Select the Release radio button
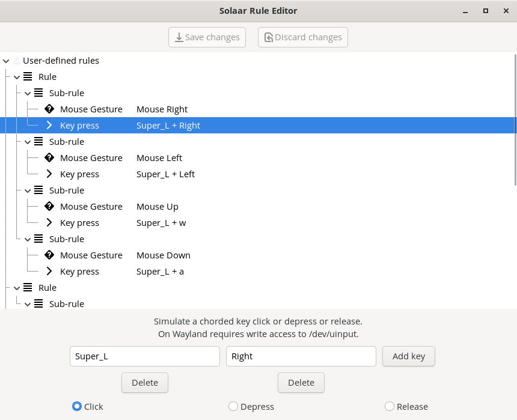This screenshot has width=517, height=420. tap(390, 407)
